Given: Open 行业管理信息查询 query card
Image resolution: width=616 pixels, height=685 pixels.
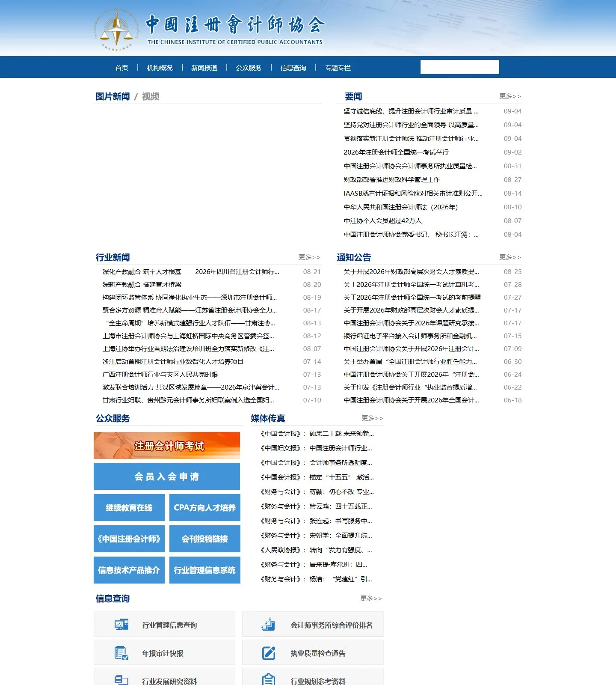Looking at the screenshot, I should coord(164,624).
